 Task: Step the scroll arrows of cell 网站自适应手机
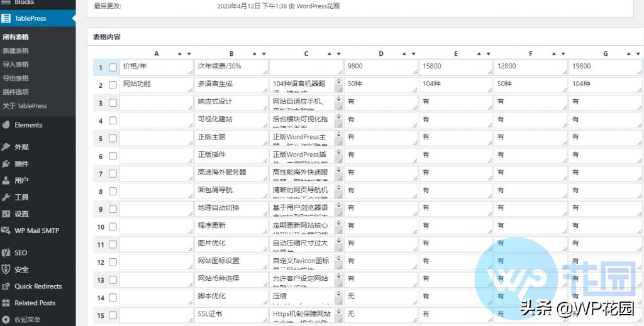[x=339, y=99]
